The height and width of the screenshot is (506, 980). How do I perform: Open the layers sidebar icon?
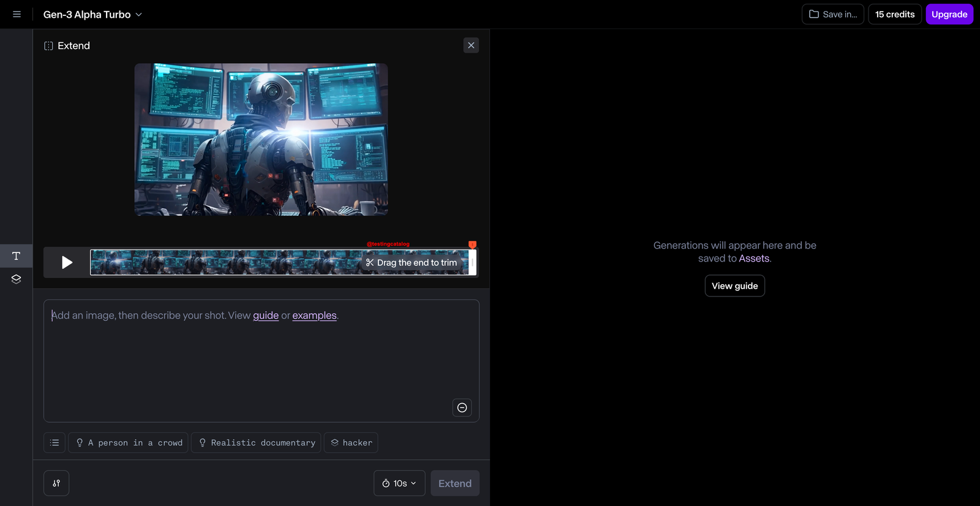(17, 279)
